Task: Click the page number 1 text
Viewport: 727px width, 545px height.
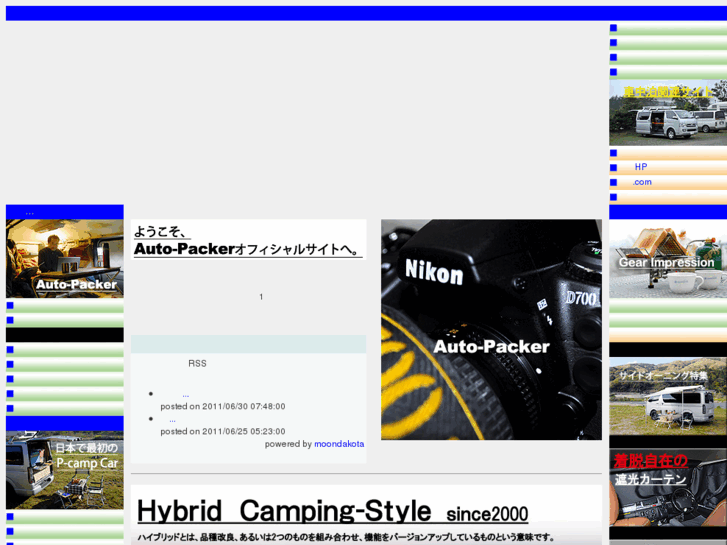Action: [x=261, y=296]
